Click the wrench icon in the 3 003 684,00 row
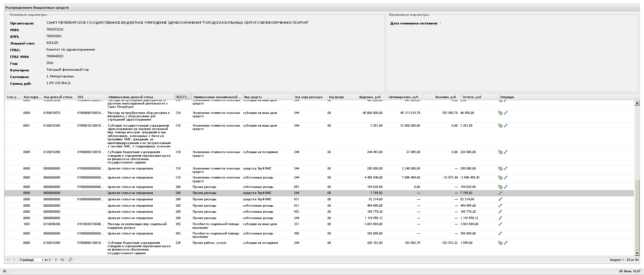 (x=500, y=224)
